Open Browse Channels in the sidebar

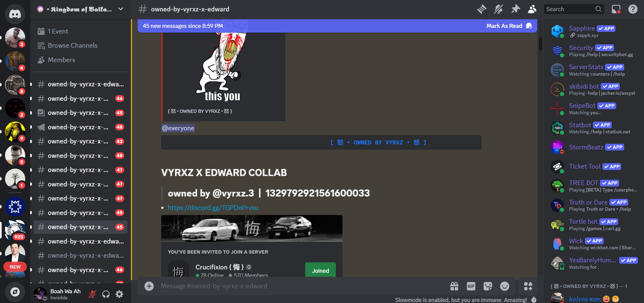point(73,46)
